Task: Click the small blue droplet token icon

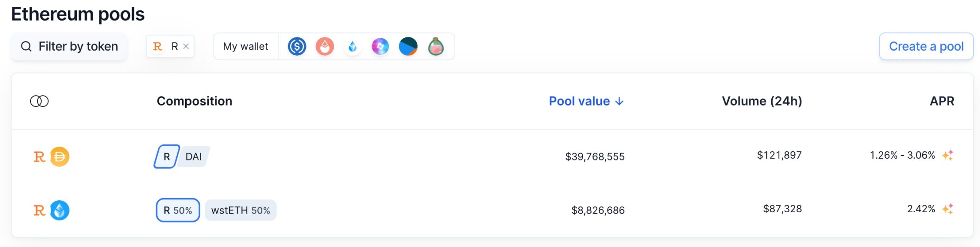Action: point(352,46)
